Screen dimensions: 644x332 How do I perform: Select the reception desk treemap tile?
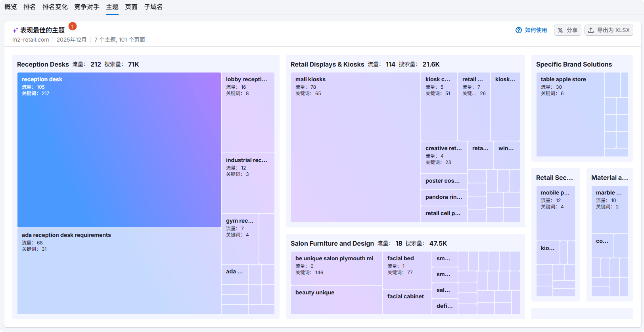(119, 150)
